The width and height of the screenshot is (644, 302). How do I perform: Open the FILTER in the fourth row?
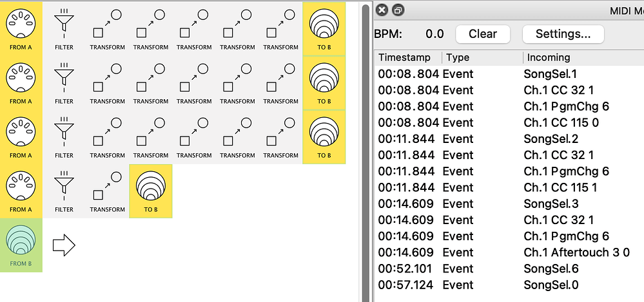point(64,190)
